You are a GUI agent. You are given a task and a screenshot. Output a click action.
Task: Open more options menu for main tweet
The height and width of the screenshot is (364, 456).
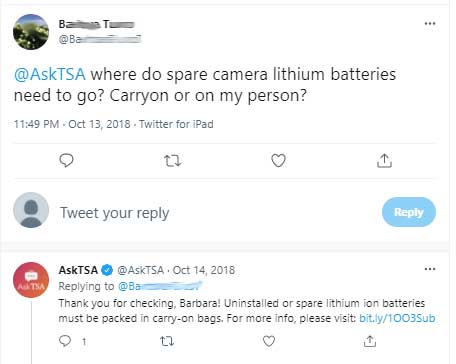click(x=430, y=23)
